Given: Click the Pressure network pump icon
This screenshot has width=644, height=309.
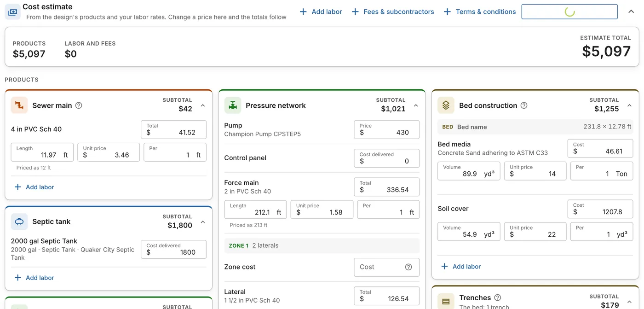Looking at the screenshot, I should [233, 105].
